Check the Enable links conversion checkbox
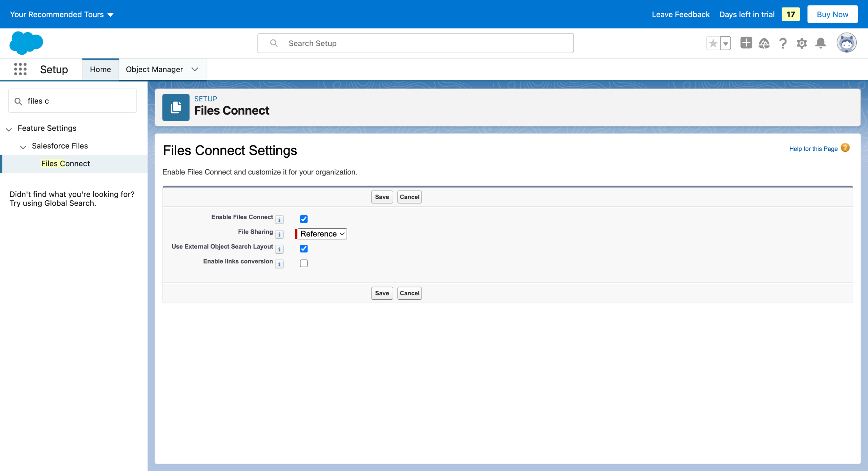868x471 pixels. 304,263
